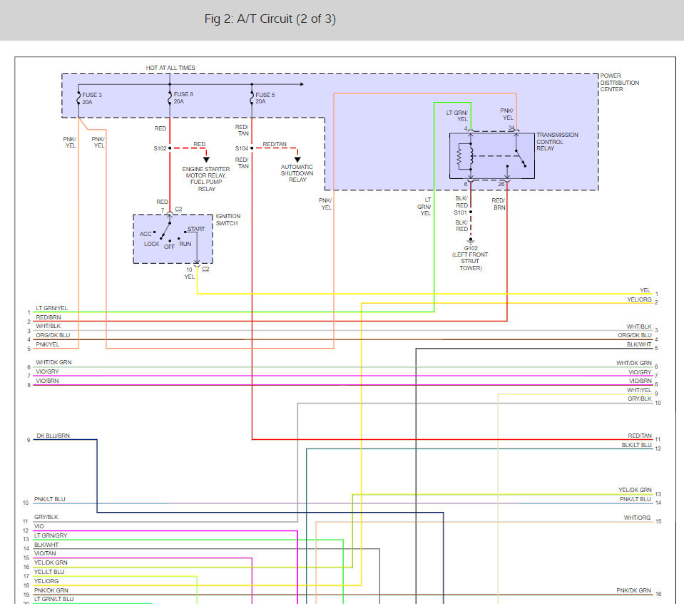Click the arrowhead pointing to Engine Starter Motor Relay
This screenshot has width=684, height=616.
pyautogui.click(x=206, y=160)
